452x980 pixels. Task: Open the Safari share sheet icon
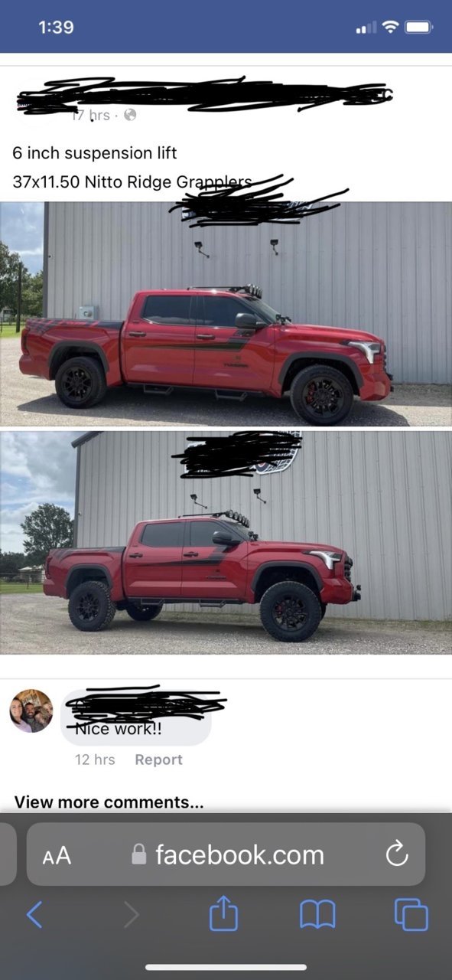point(224,913)
